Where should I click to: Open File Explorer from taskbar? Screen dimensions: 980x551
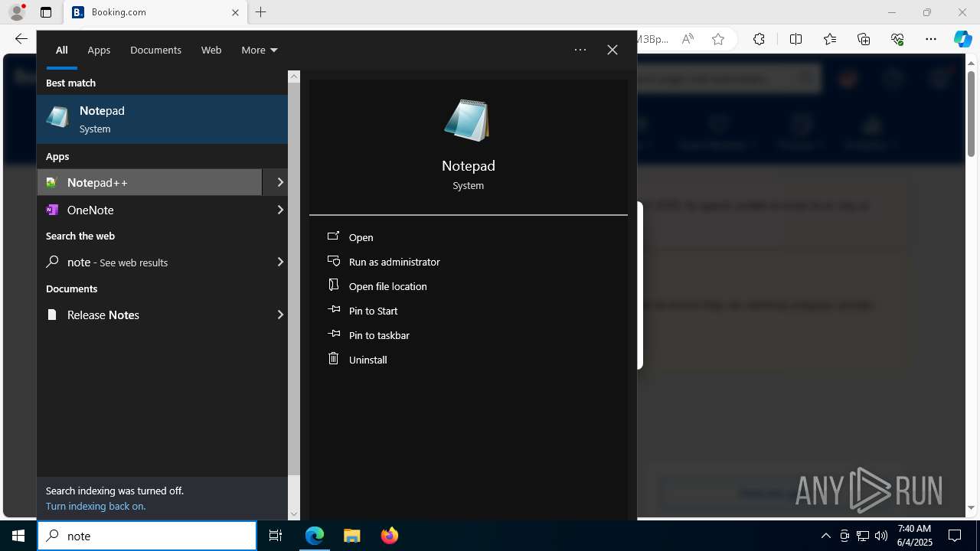point(352,536)
